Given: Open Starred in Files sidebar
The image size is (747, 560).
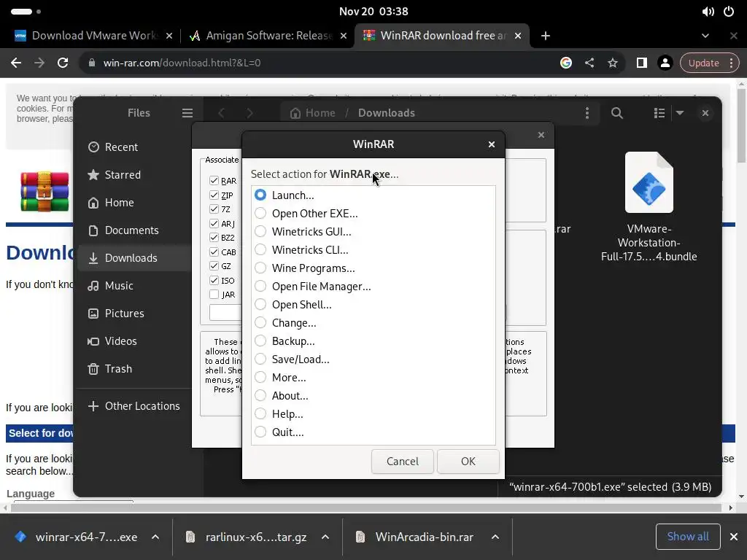Looking at the screenshot, I should (x=134, y=175).
